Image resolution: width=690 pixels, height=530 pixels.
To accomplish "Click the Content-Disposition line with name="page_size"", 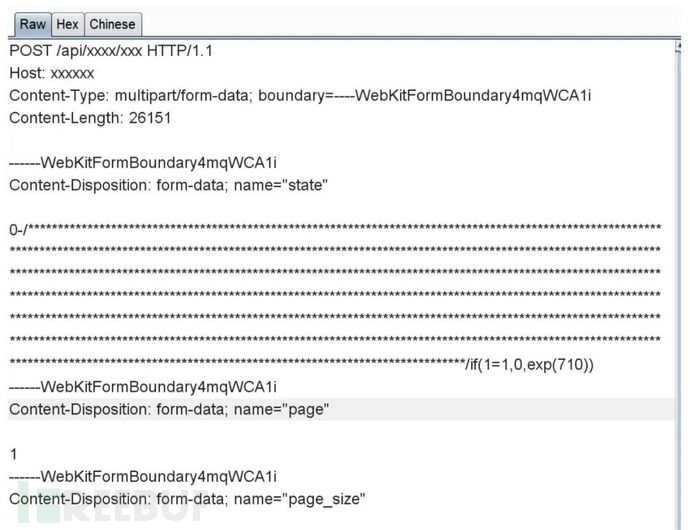I will [187, 499].
